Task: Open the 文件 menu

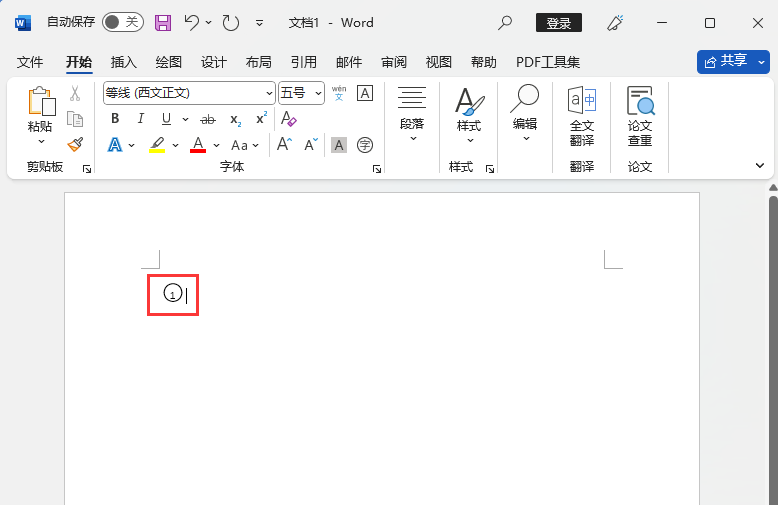Action: point(30,62)
